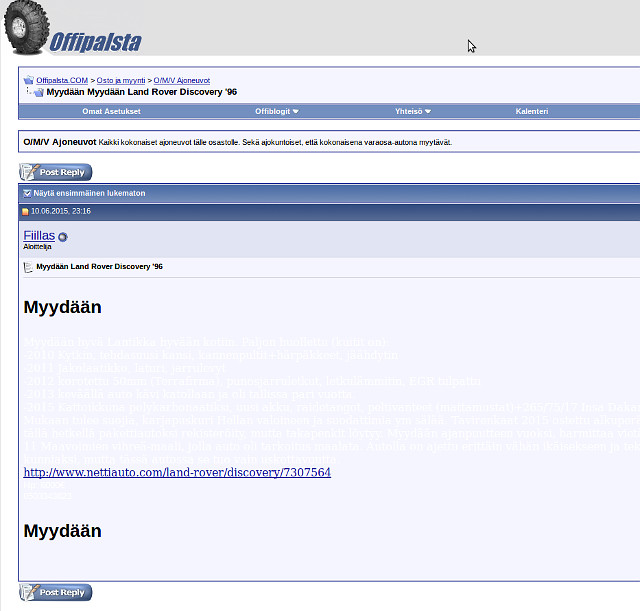The width and height of the screenshot is (640, 611).
Task: Click the thread icon before the Land Rover title
Action: (38, 92)
